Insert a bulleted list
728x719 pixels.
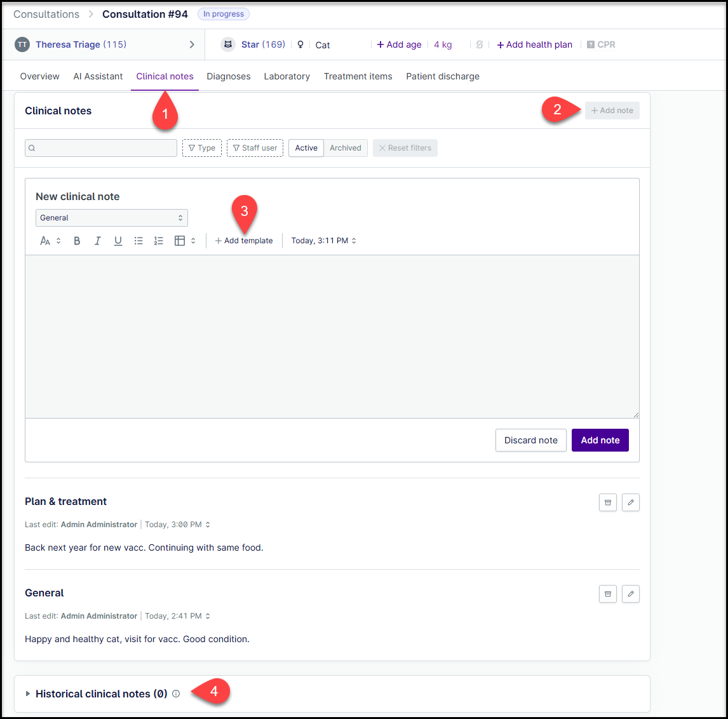point(138,241)
